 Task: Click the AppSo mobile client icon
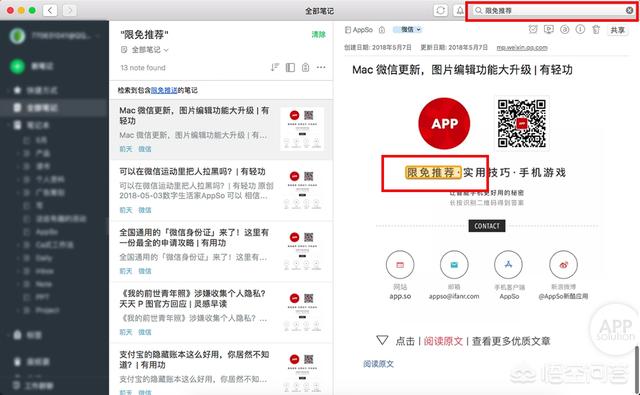coord(509,264)
